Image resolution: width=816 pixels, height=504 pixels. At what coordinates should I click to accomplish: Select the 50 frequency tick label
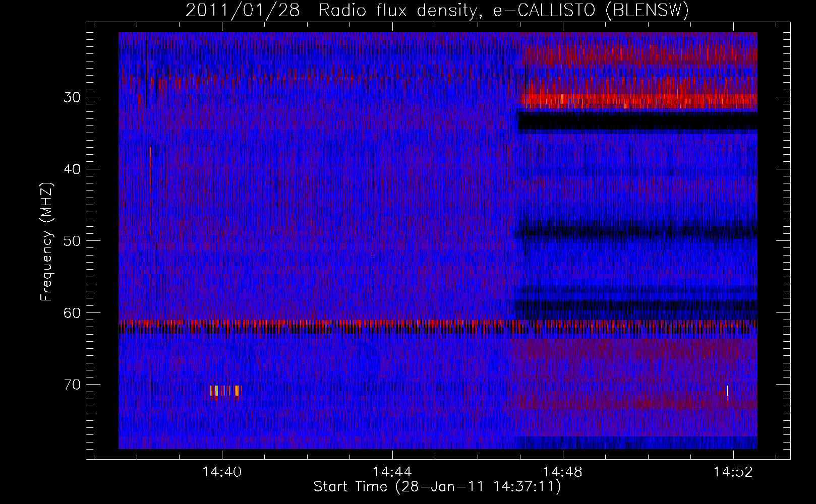72,241
